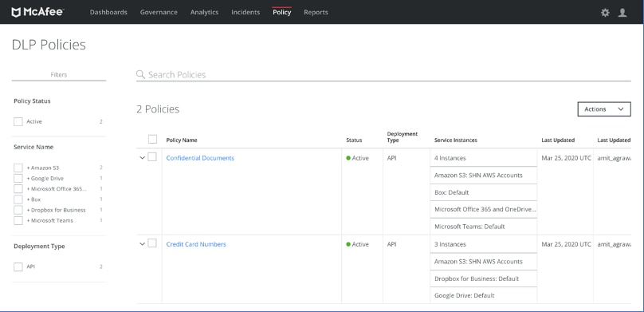Open the settings gear icon
The height and width of the screenshot is (312, 644).
[x=605, y=13]
